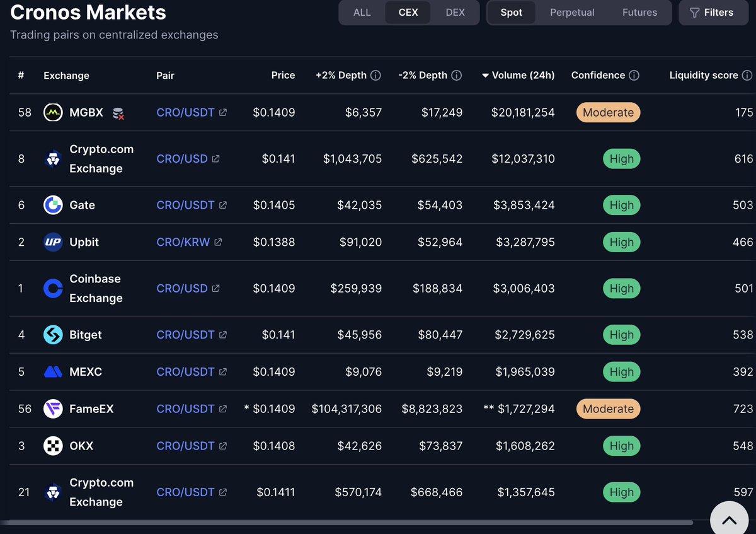Sort by the Pair column header
Viewport: 756px width, 534px height.
pos(165,75)
